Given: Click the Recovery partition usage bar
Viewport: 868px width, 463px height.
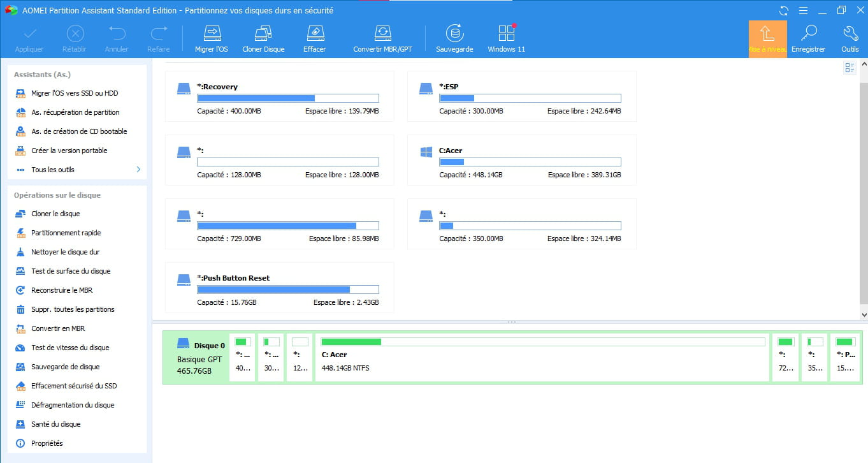Looking at the screenshot, I should point(288,98).
